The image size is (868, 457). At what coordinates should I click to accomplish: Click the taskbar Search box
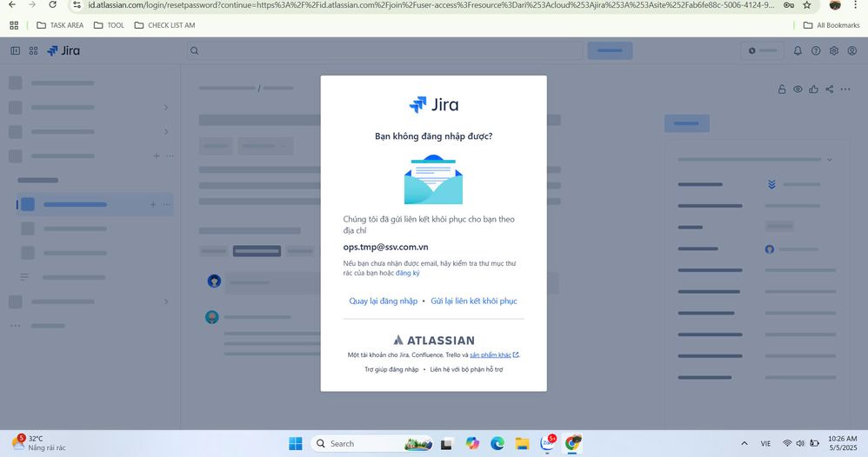[x=373, y=444]
